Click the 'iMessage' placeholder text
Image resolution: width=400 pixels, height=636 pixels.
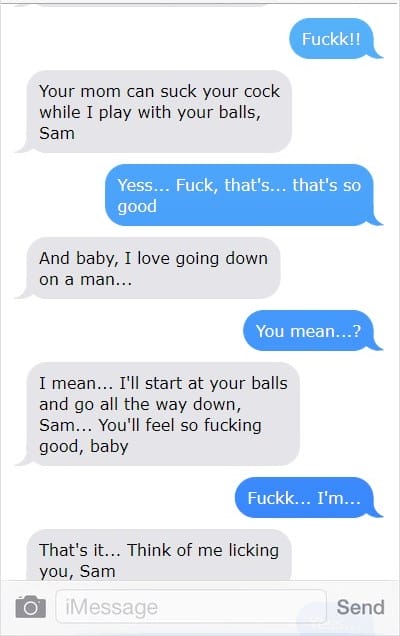(111, 607)
